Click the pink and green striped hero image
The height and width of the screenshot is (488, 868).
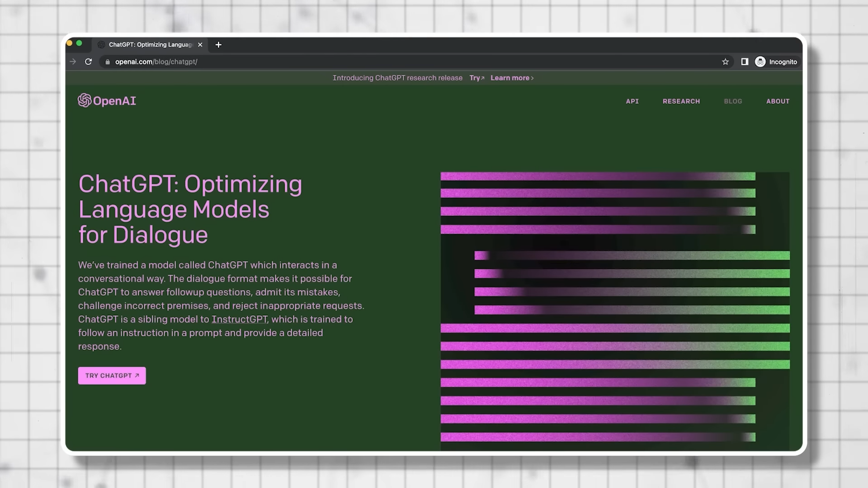click(615, 311)
